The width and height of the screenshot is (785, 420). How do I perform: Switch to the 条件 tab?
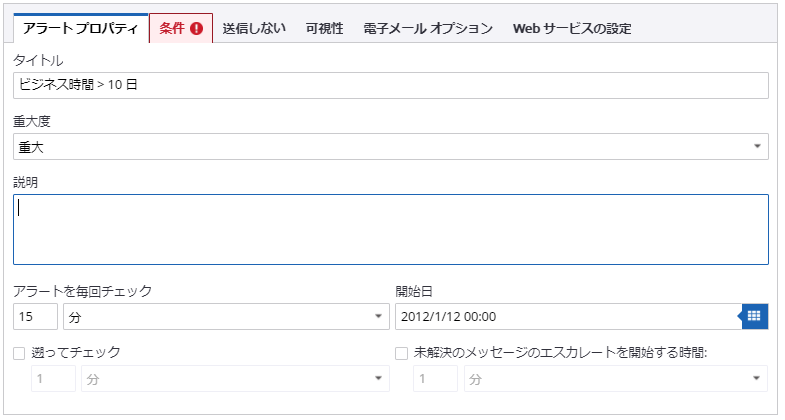tap(172, 29)
